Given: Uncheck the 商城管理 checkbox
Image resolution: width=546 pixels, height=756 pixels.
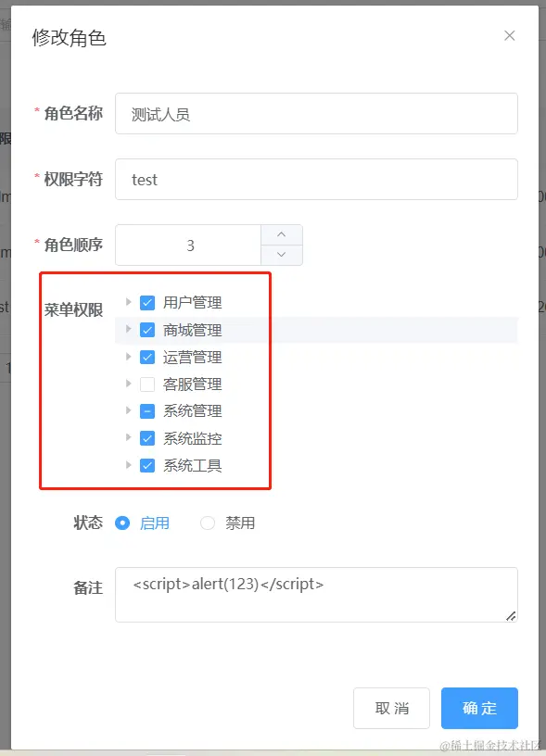Looking at the screenshot, I should [x=147, y=330].
